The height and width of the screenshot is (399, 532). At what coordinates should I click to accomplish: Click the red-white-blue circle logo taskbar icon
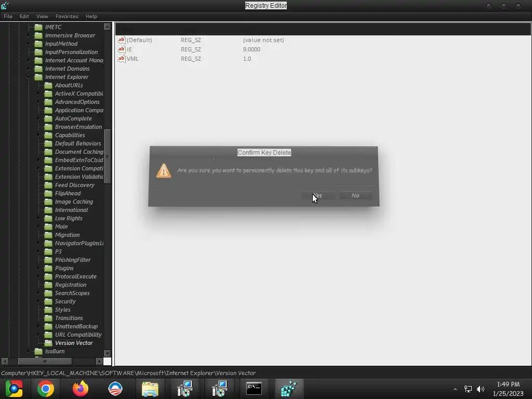pyautogui.click(x=115, y=389)
